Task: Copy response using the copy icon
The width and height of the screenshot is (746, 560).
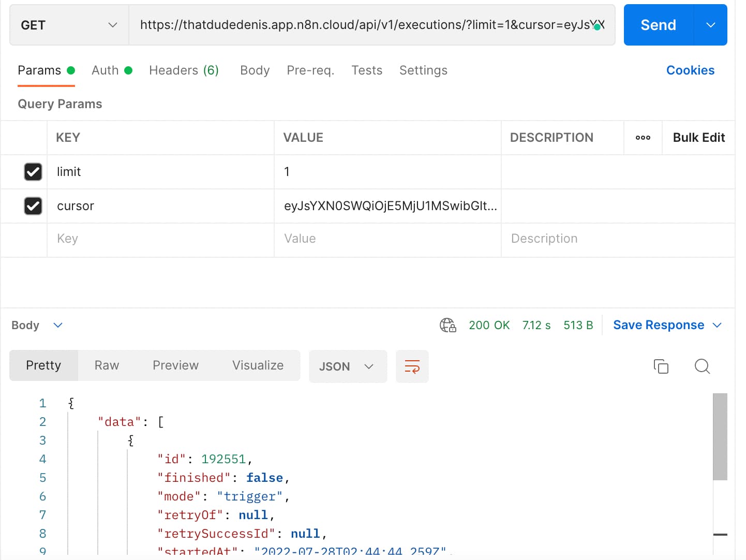Action: tap(661, 366)
